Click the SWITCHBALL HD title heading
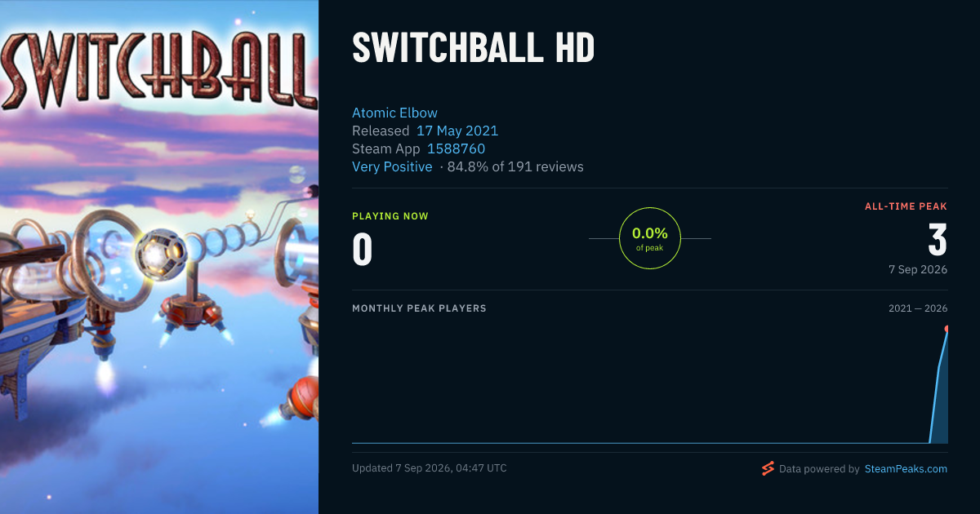This screenshot has width=980, height=514. (x=474, y=48)
